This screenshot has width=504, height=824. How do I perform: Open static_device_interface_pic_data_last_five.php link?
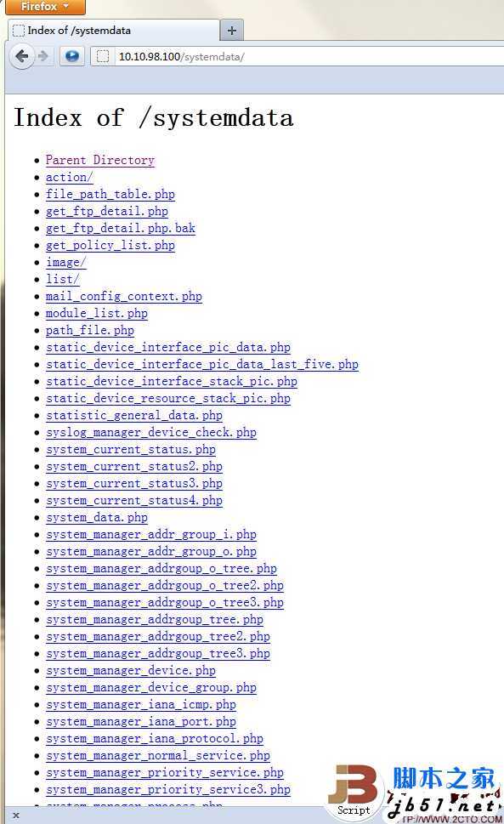tap(202, 364)
